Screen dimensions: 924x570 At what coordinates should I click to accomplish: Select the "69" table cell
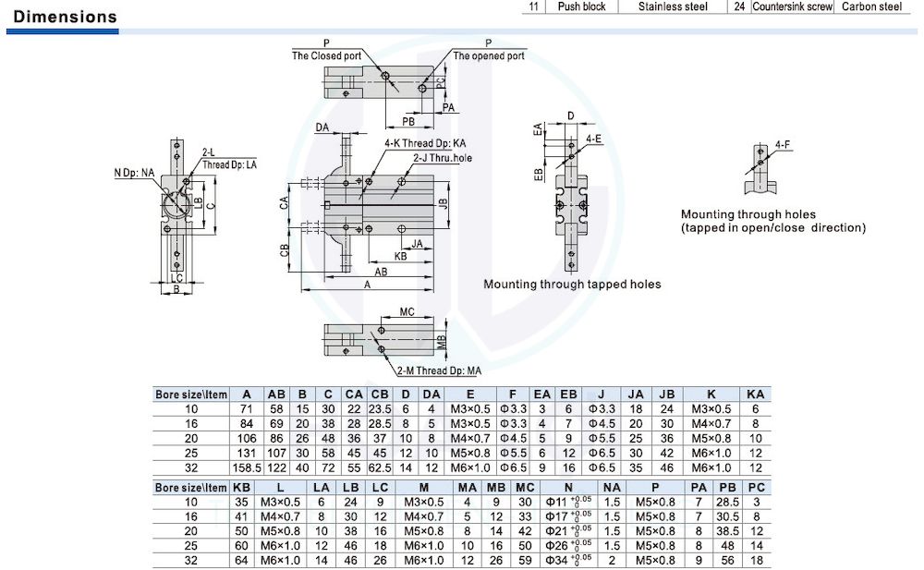276,424
